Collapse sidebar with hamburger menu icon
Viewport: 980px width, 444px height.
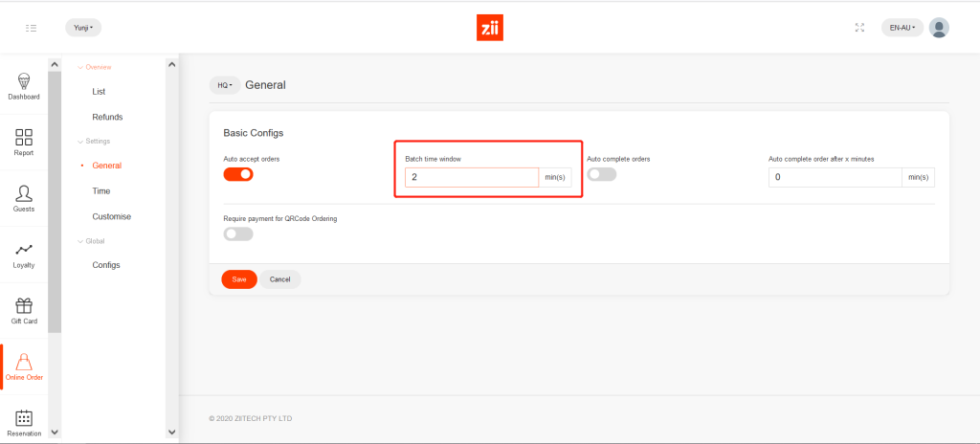[x=31, y=28]
